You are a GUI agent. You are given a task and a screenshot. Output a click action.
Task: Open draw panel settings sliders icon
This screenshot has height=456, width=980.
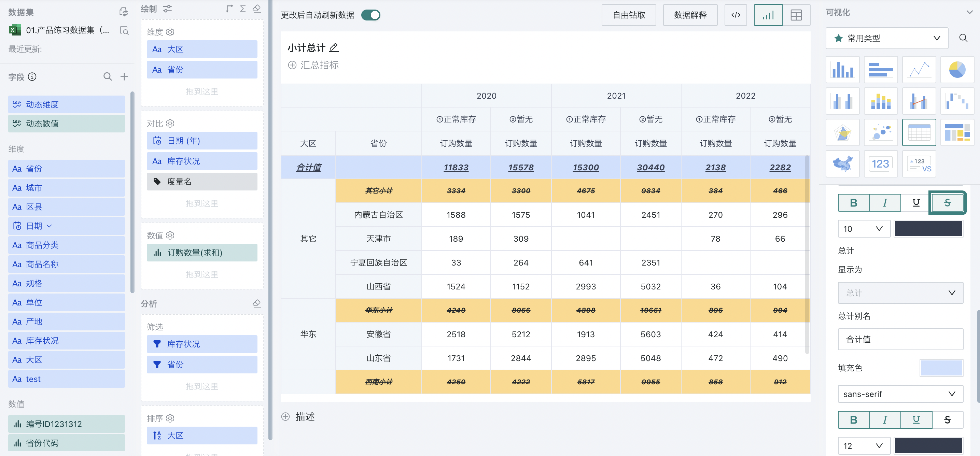(167, 9)
